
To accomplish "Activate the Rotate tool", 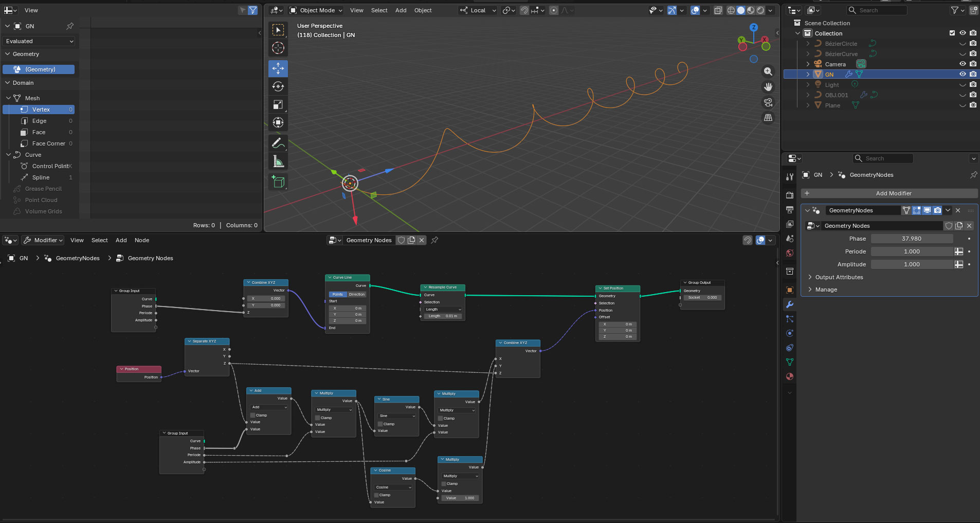I will 278,86.
